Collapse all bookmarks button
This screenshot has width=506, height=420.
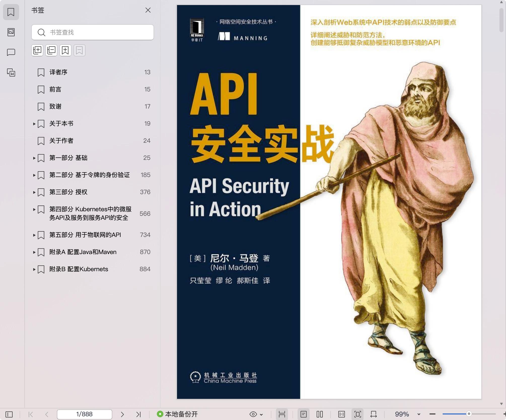pyautogui.click(x=51, y=50)
